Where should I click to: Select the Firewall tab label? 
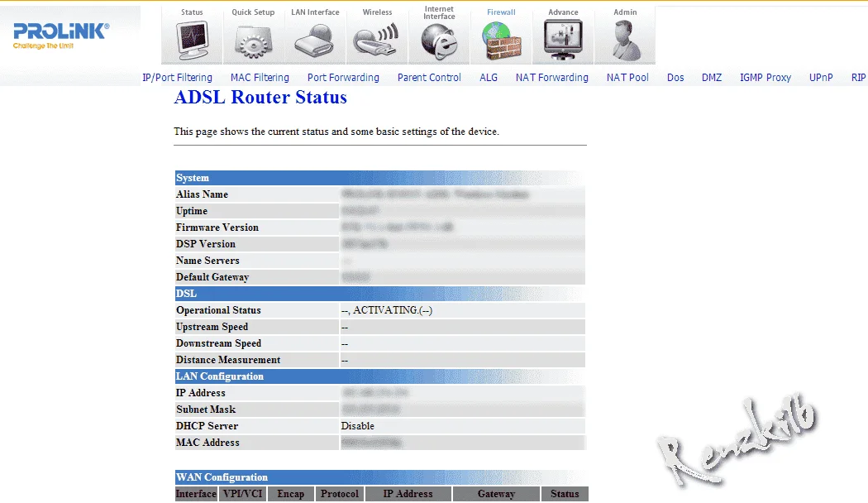(x=501, y=12)
